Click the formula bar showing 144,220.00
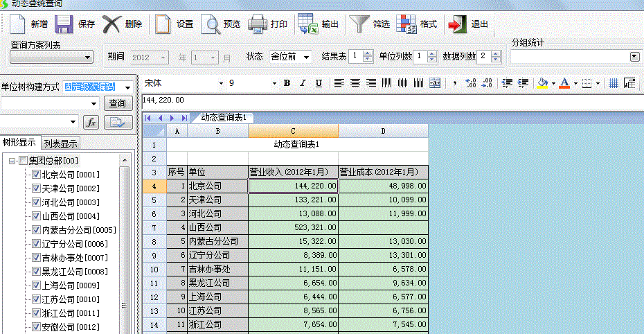Viewport: 644px width, 334px height. point(392,100)
